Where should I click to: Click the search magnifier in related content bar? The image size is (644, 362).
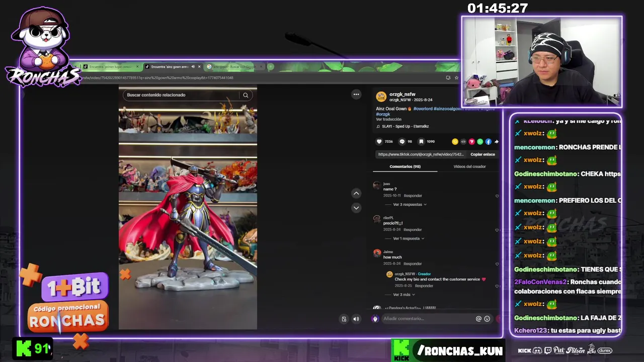coord(246,95)
